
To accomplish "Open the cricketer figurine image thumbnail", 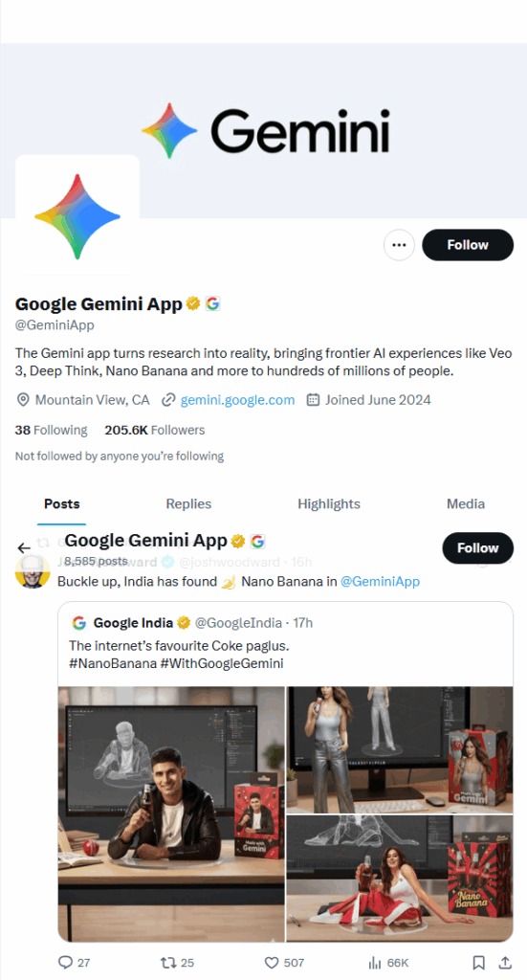I will (171, 813).
